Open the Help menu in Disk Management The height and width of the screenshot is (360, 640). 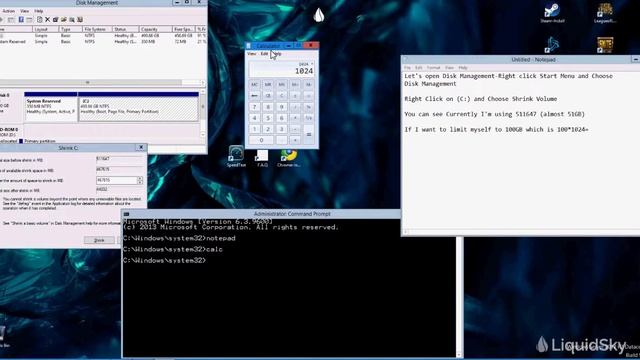pos(38,11)
